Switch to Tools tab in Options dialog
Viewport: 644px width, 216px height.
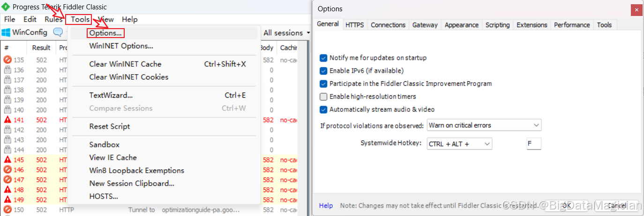(604, 25)
